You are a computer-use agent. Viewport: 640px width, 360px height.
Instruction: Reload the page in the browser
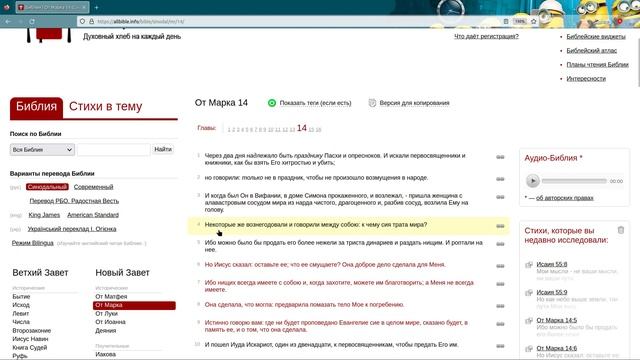tap(32, 21)
